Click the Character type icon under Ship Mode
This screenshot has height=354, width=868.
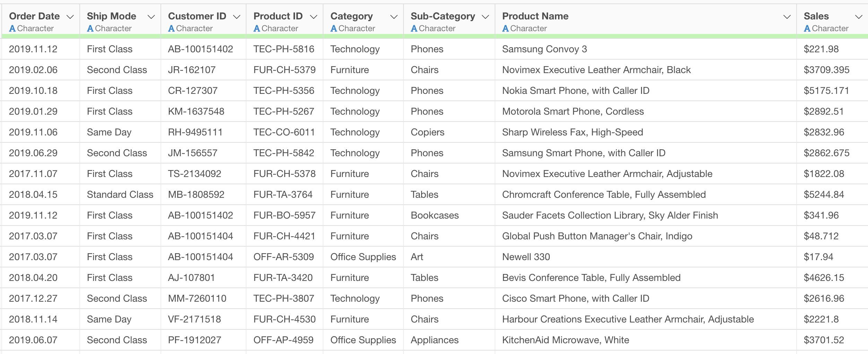90,29
